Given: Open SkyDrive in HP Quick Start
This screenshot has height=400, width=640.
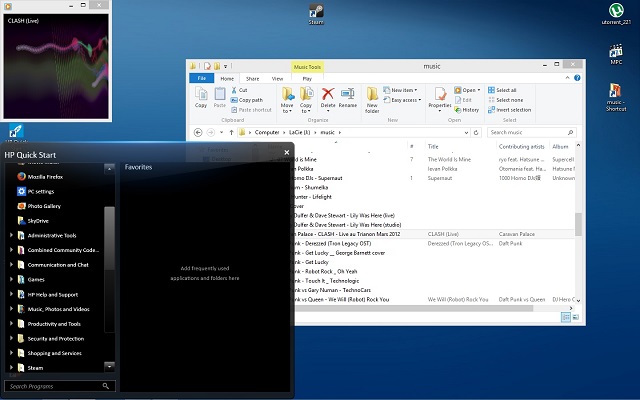Looking at the screenshot, I should click(x=33, y=221).
